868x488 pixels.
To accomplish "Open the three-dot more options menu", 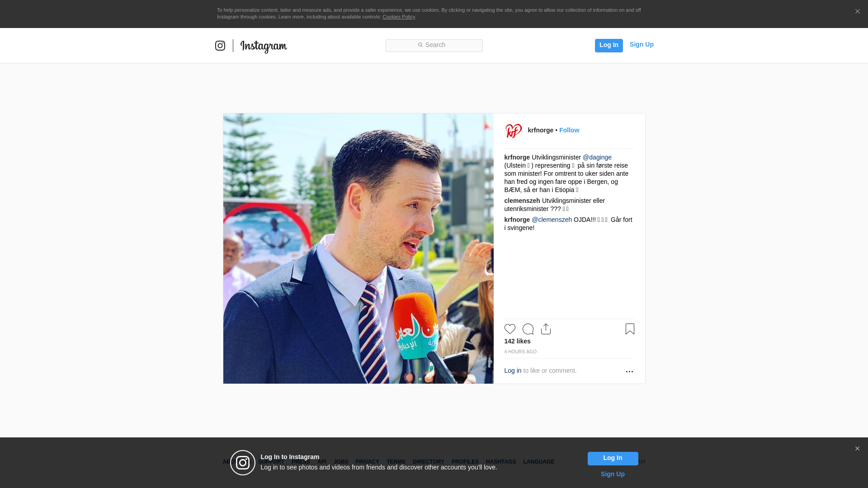I will tap(629, 371).
